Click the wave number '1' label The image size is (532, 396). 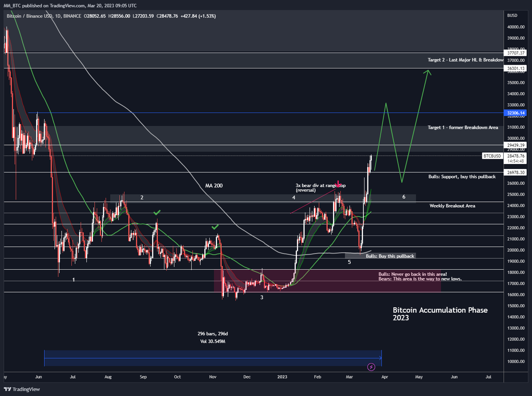tap(74, 280)
